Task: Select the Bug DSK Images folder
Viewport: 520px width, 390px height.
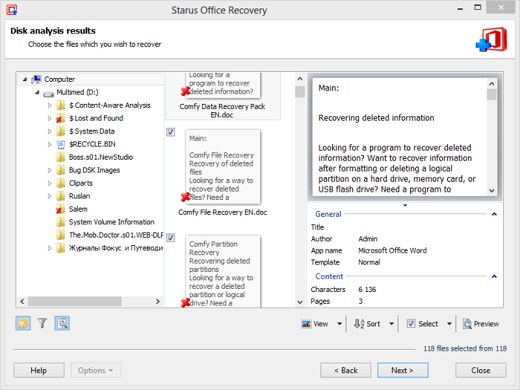Action: (94, 170)
